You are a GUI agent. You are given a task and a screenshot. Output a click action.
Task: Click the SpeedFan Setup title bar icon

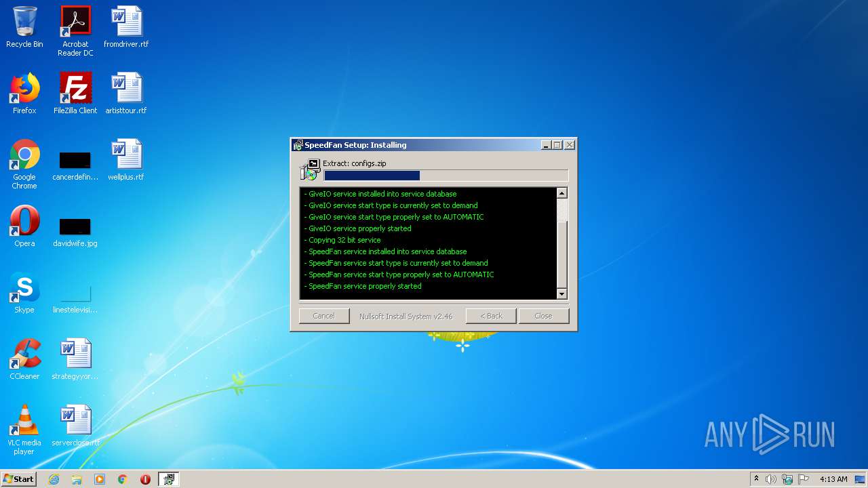pyautogui.click(x=298, y=145)
